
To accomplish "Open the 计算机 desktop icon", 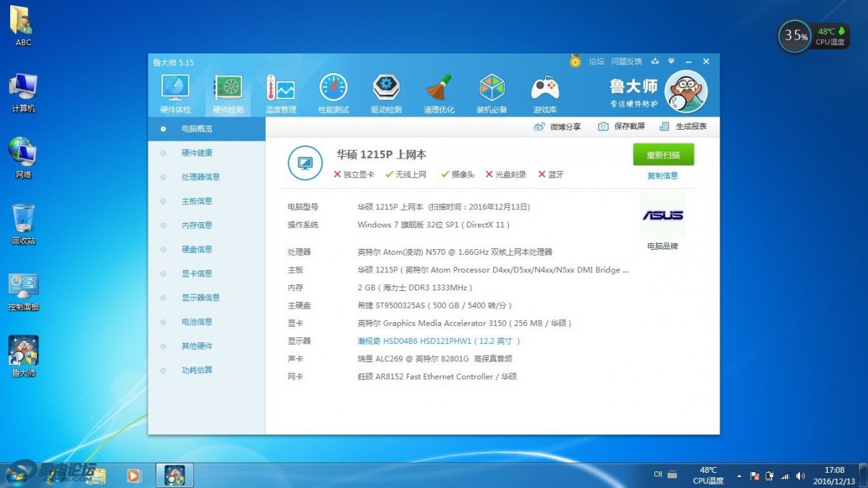I will pos(22,93).
